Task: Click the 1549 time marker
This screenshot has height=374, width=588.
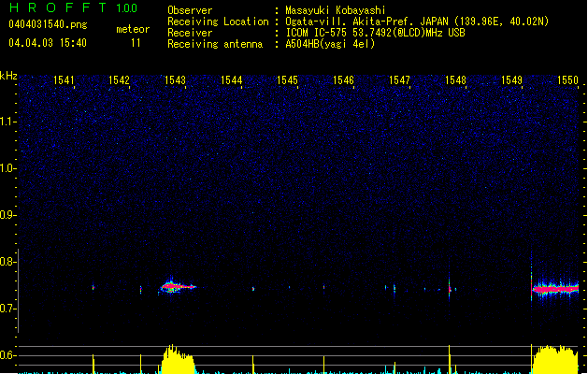Action: pyautogui.click(x=511, y=80)
